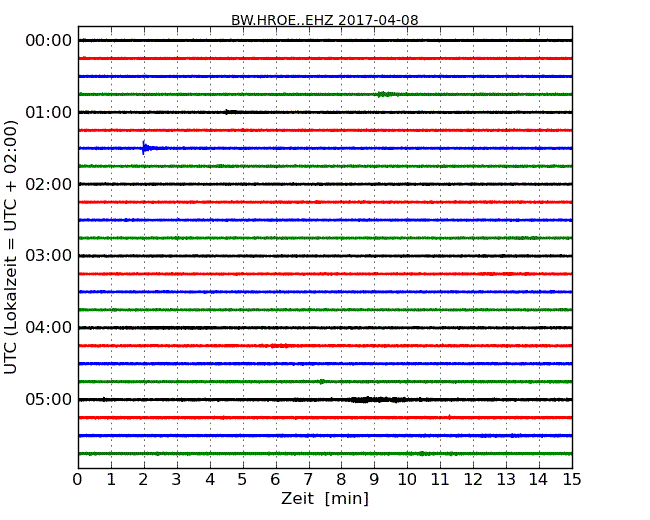This screenshot has width=650, height=520.
Task: Click the Zeit [min] axis label
Action: tap(325, 498)
